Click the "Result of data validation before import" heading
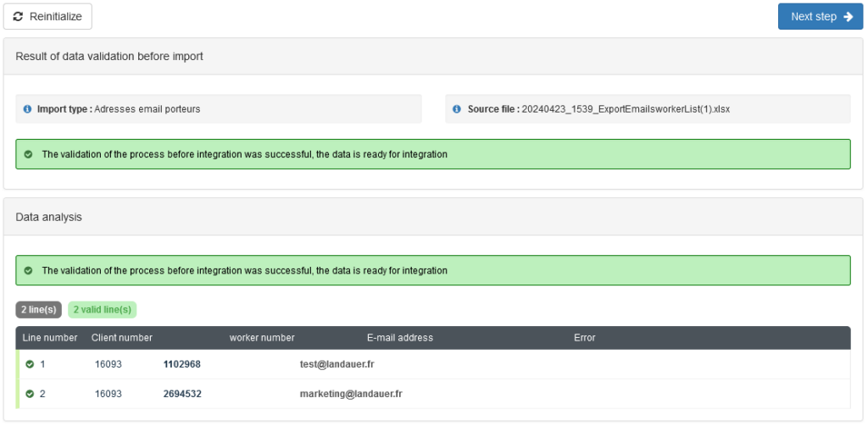 (109, 56)
